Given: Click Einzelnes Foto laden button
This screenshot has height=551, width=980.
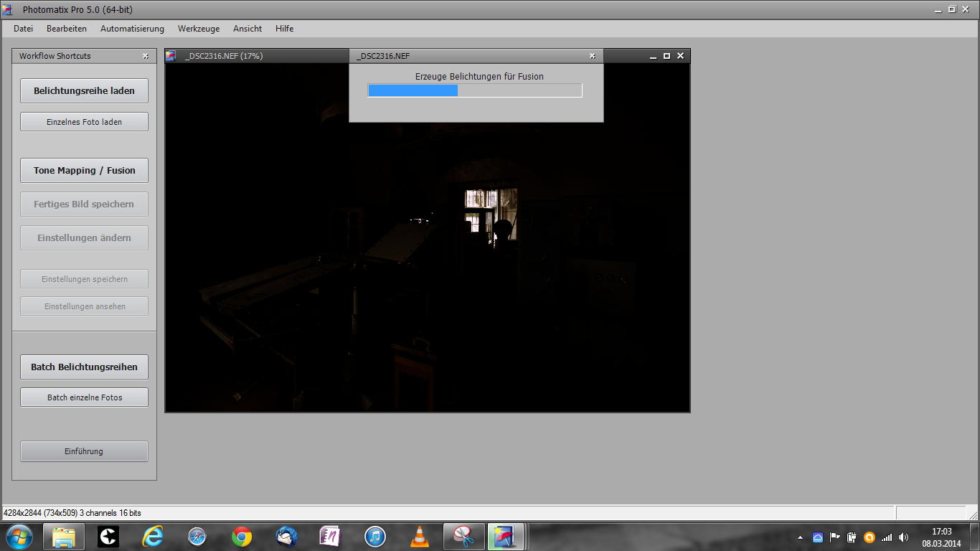Looking at the screenshot, I should (x=84, y=122).
